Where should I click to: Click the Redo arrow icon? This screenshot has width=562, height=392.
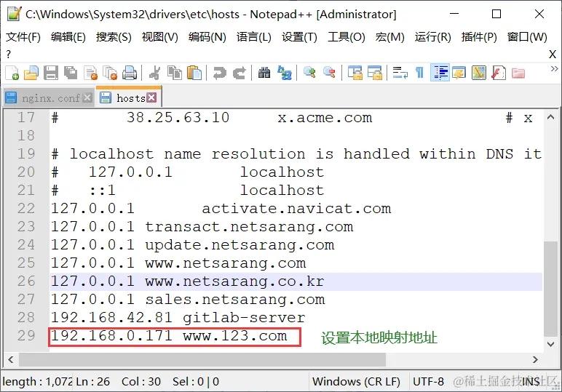[240, 73]
